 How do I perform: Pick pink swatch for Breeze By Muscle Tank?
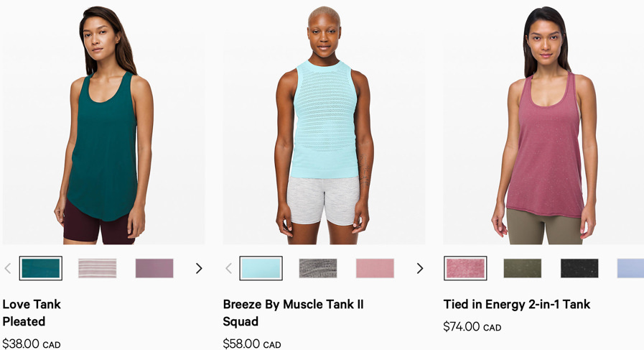tap(375, 268)
